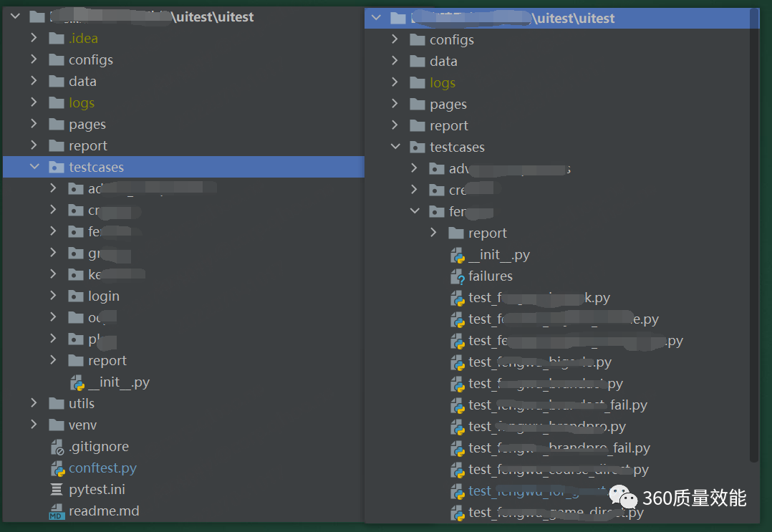This screenshot has height=532, width=772.
Task: Click the root uitest folder icon, right tree
Action: point(398,19)
